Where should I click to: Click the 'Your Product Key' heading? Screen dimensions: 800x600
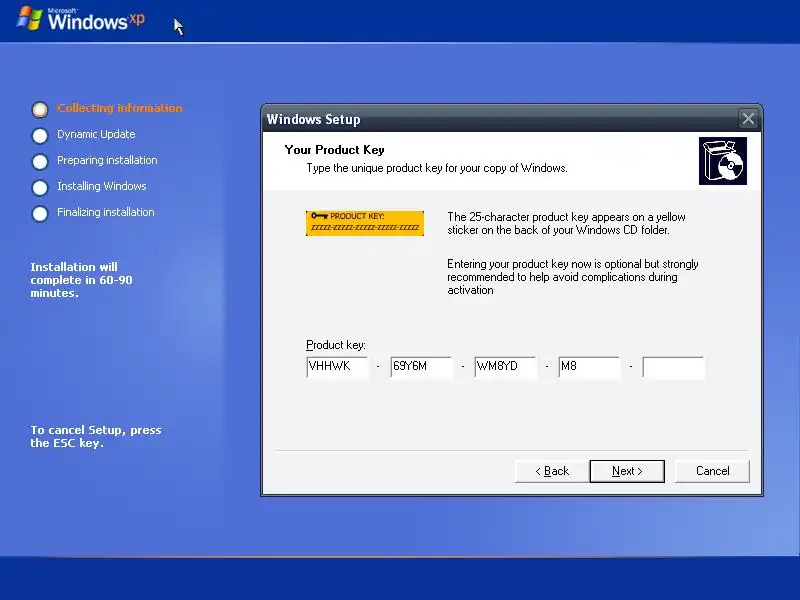coord(334,149)
